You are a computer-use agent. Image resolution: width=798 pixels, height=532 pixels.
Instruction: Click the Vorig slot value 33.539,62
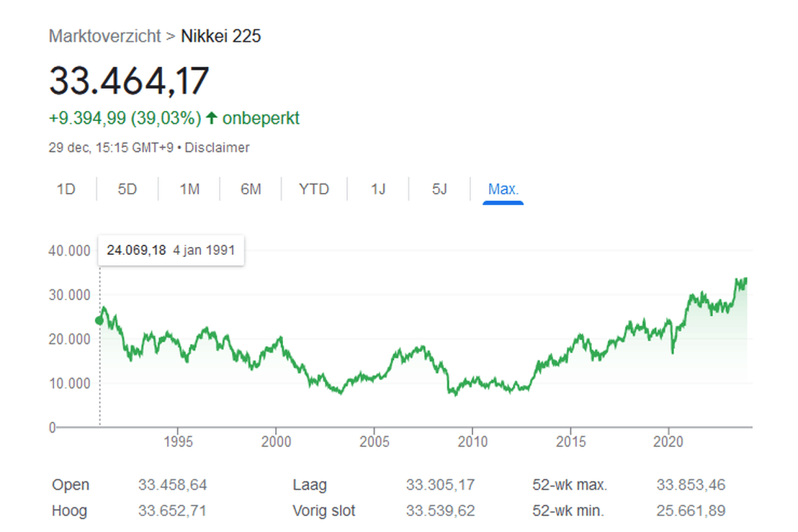point(440,511)
